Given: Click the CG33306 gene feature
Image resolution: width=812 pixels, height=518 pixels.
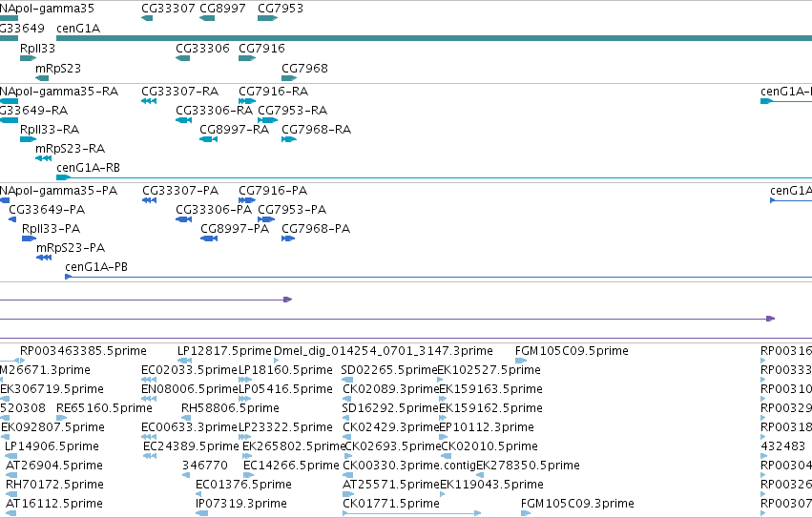Looking at the screenshot, I should [x=183, y=58].
